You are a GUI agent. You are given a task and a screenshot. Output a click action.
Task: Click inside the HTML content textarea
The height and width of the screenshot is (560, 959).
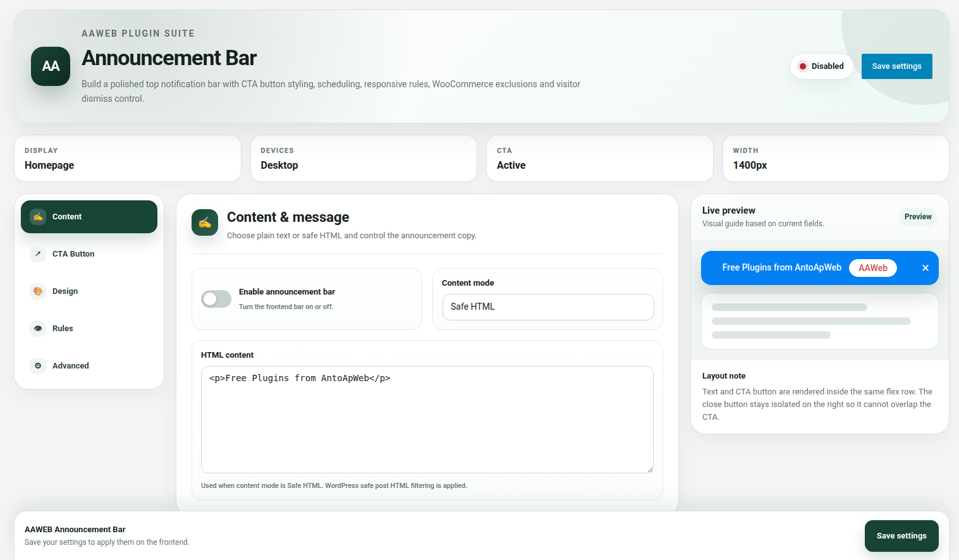[427, 420]
